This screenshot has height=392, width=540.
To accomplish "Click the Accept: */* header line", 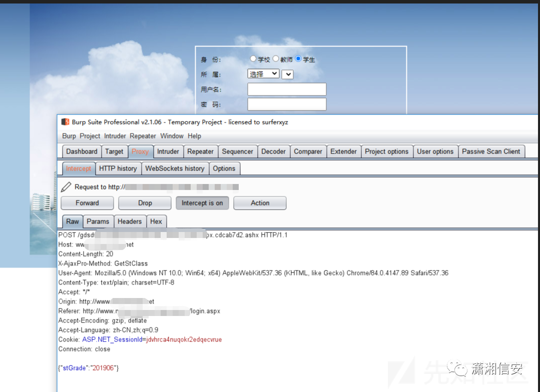I will coord(74,292).
